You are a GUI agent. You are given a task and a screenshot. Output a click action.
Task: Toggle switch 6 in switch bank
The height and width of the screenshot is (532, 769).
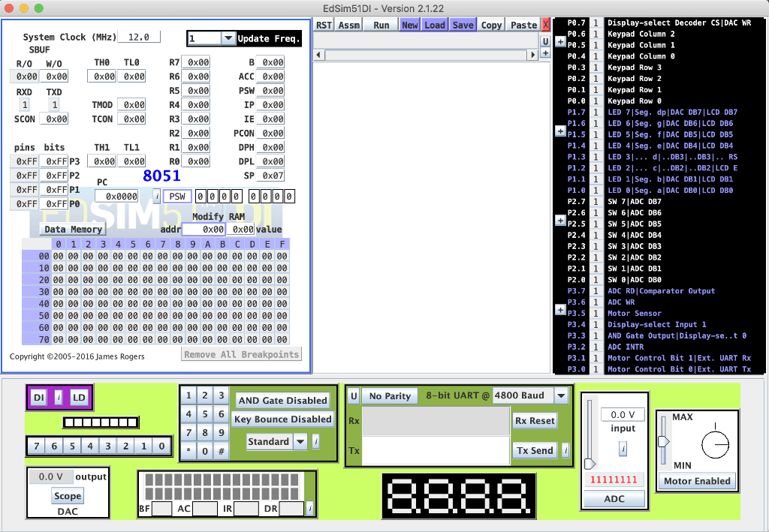[54, 446]
